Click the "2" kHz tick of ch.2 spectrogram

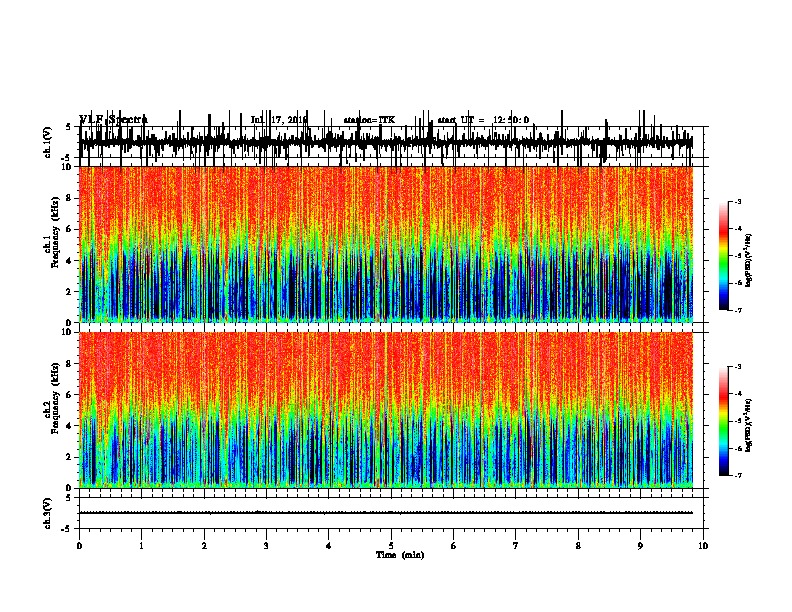click(71, 457)
